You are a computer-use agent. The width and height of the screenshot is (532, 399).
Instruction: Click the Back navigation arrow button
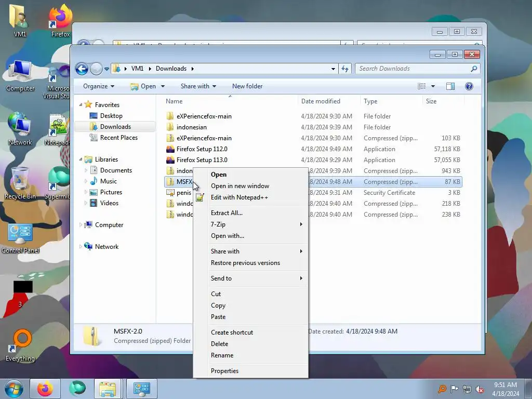(x=82, y=69)
